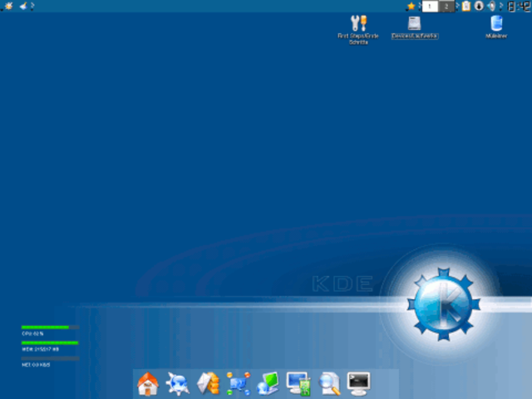Image resolution: width=532 pixels, height=399 pixels.
Task: Click the green MEM usage bar
Action: (x=50, y=343)
